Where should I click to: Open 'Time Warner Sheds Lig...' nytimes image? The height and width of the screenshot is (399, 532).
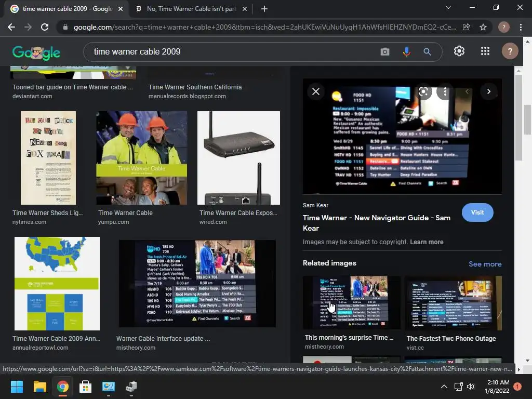tap(48, 158)
